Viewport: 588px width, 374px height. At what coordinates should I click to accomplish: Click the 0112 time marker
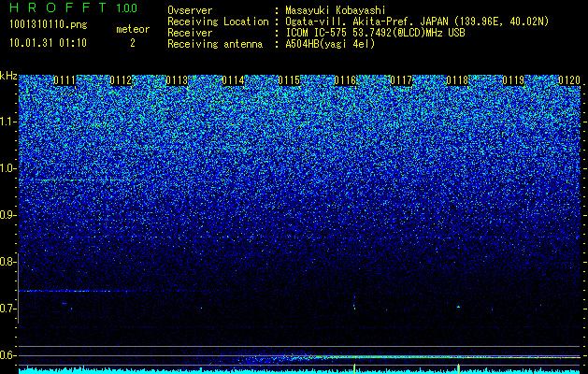(121, 80)
